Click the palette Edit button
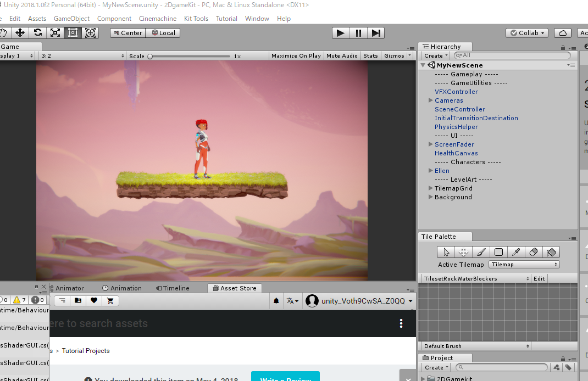Viewport: 588px width, 381px height. tap(539, 279)
